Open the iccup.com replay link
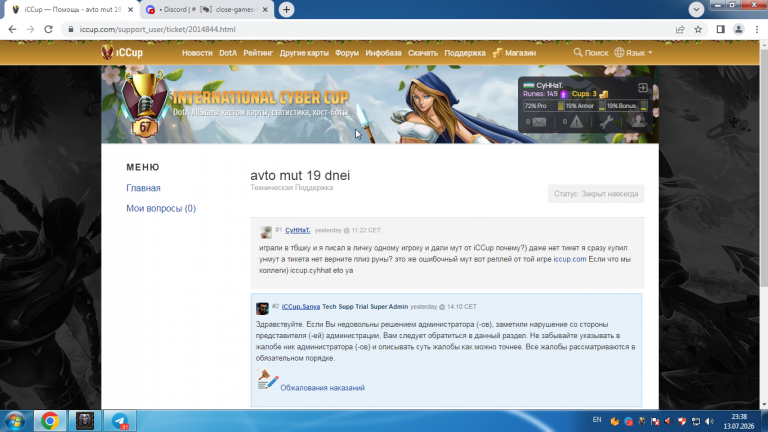 point(570,259)
